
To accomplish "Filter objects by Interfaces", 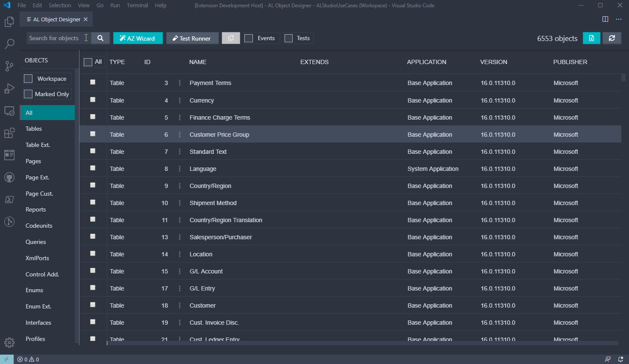I will pos(47,323).
